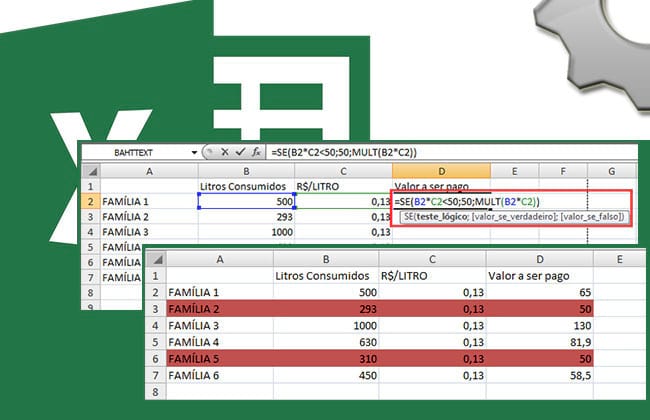The height and width of the screenshot is (420, 650).
Task: Select column B header in lower sheet
Action: click(x=326, y=259)
